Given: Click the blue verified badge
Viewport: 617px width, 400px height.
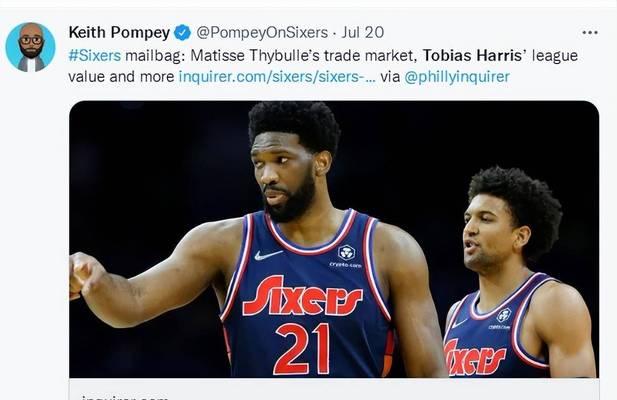Looking at the screenshot, I should (x=182, y=33).
